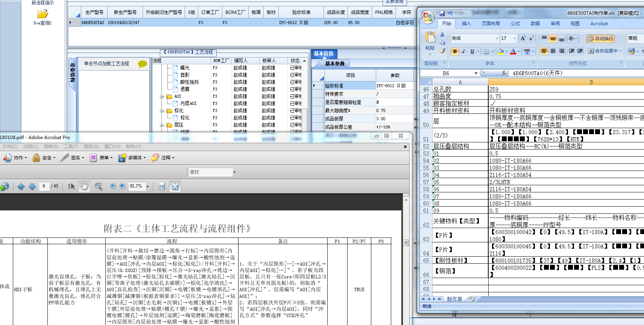Open the 查找 find options dropdown
The image size is (644, 325).
click(234, 172)
